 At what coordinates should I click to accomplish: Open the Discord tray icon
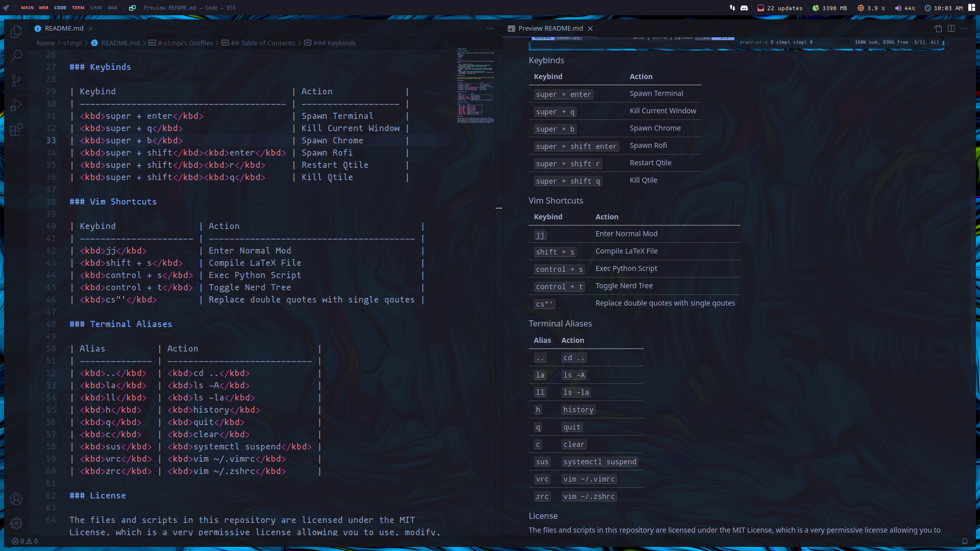(x=744, y=8)
